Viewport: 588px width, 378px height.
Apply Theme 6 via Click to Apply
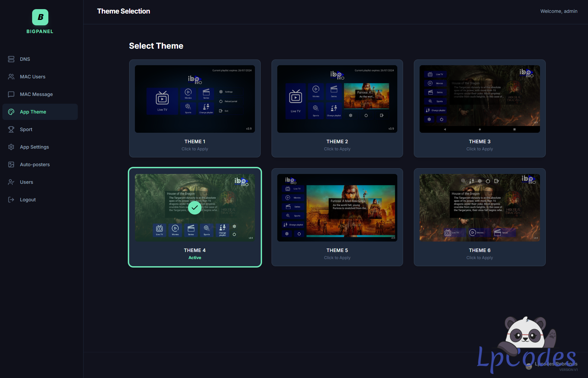pos(479,258)
